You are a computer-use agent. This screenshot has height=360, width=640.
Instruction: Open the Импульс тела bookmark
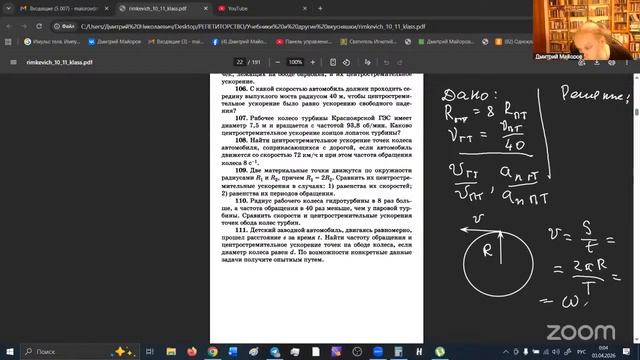[52, 42]
